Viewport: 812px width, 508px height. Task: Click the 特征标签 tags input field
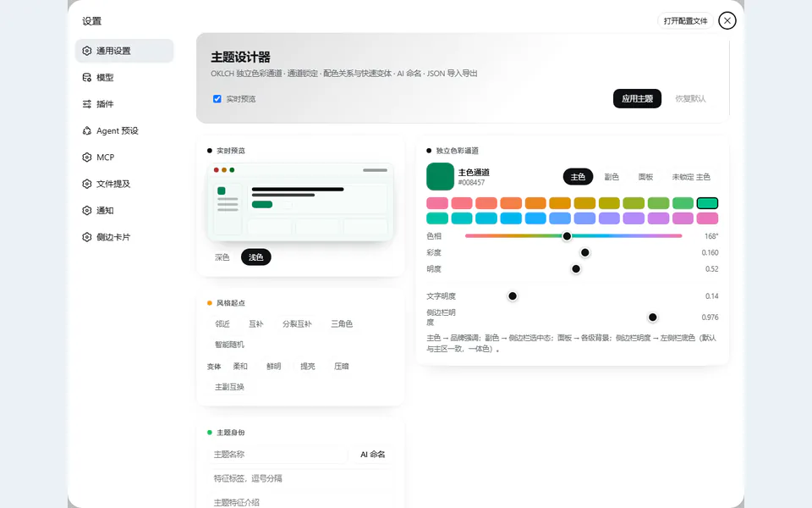click(300, 478)
